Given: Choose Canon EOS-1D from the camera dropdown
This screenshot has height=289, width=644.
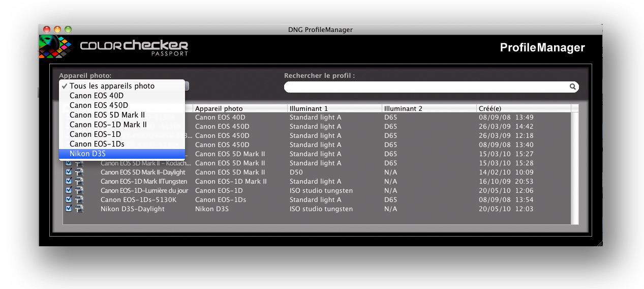Looking at the screenshot, I should click(x=122, y=134).
